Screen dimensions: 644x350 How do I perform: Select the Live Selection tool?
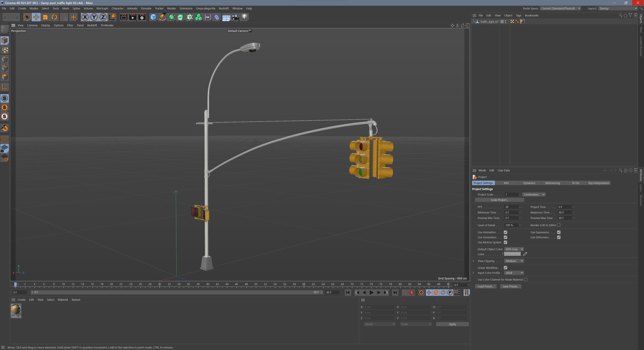click(27, 17)
